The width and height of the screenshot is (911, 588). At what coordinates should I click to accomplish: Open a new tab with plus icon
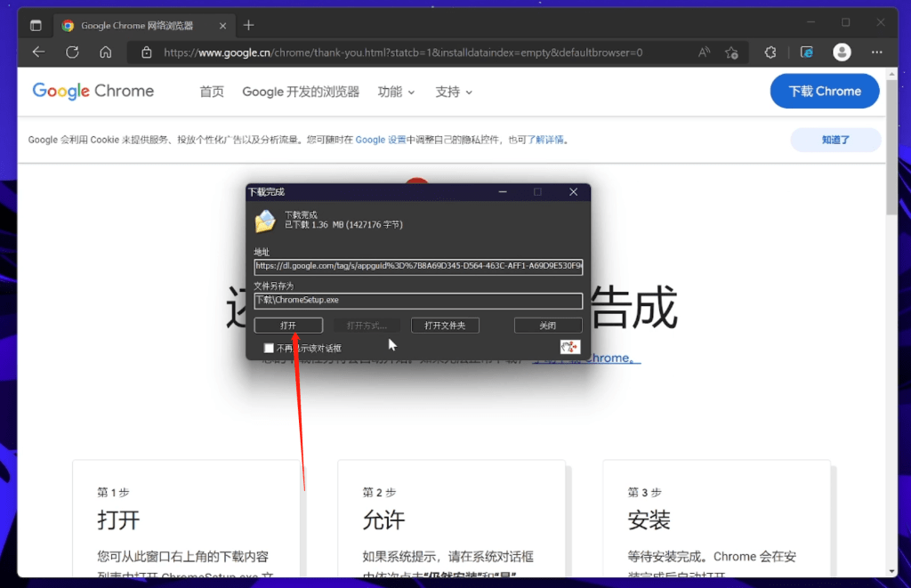click(249, 25)
